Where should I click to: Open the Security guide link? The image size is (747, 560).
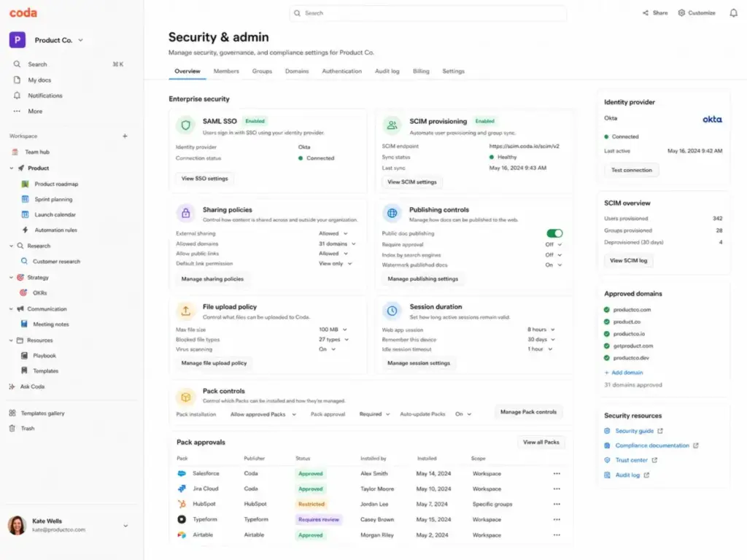[x=634, y=431]
